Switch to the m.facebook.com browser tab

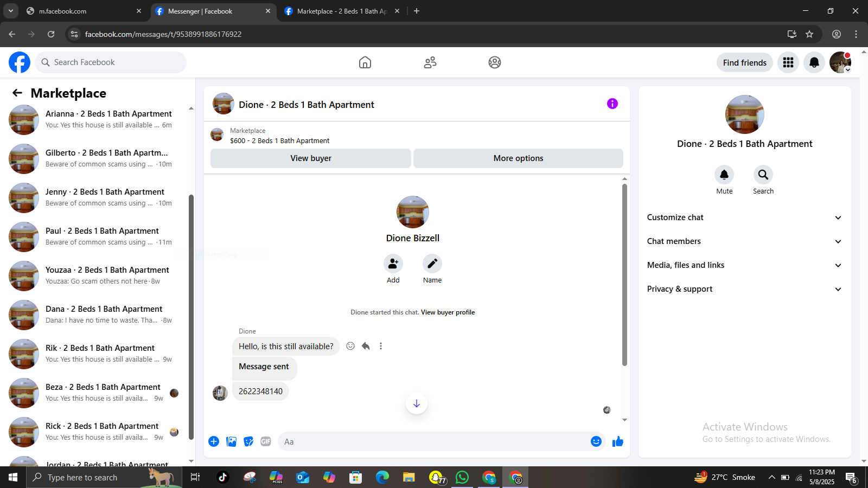(x=84, y=11)
